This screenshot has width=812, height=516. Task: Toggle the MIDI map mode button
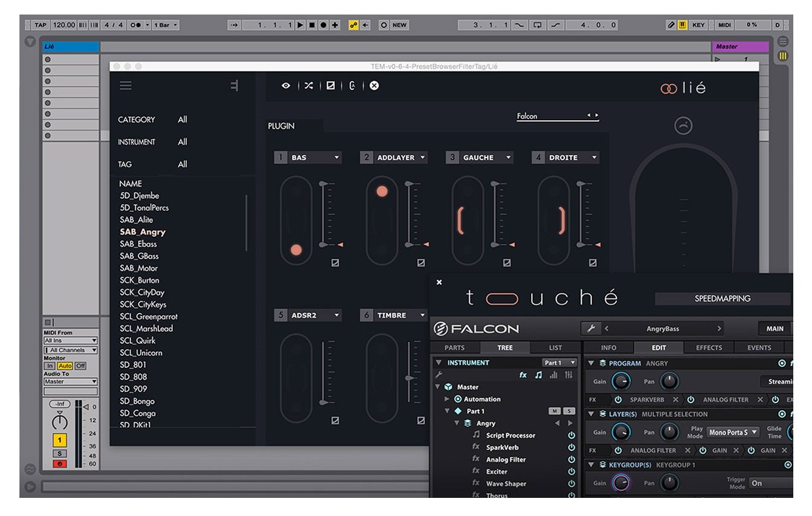[724, 25]
